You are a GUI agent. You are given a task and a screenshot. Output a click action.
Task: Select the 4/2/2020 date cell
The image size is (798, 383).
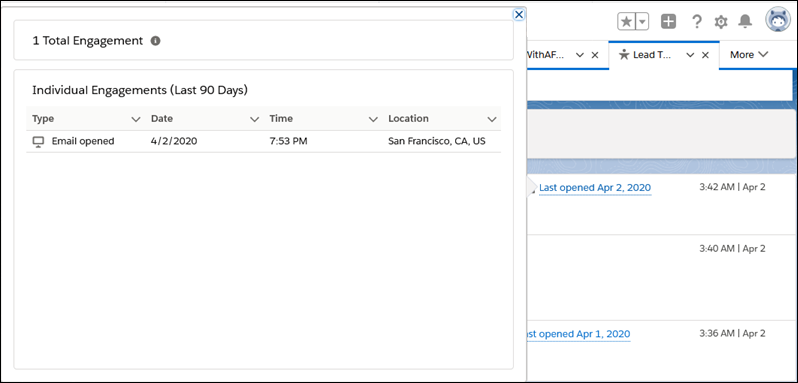click(174, 141)
